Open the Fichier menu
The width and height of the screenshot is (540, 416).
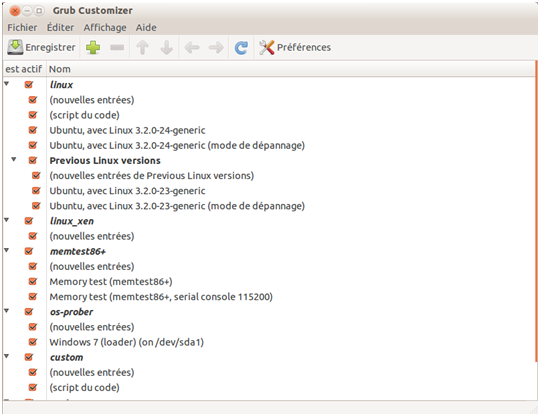tap(22, 28)
